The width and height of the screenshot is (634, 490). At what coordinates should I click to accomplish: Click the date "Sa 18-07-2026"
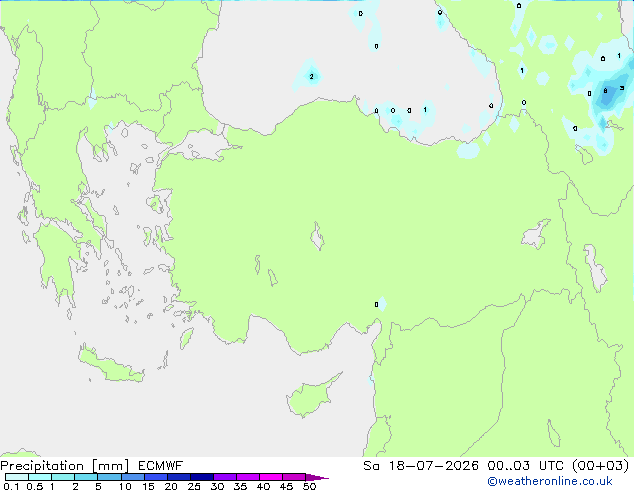tap(421, 466)
